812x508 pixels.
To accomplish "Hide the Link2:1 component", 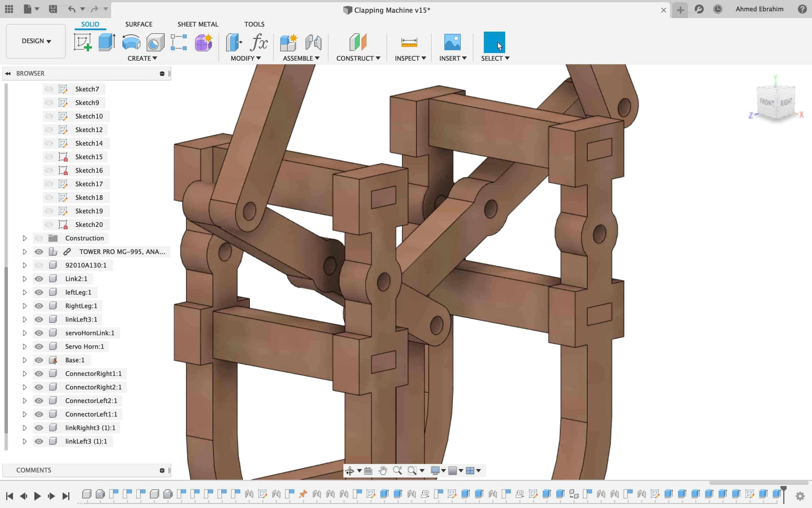I will click(39, 279).
